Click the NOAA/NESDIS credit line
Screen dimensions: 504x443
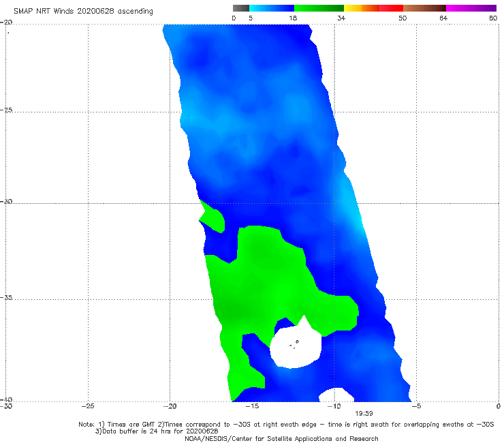tap(281, 438)
